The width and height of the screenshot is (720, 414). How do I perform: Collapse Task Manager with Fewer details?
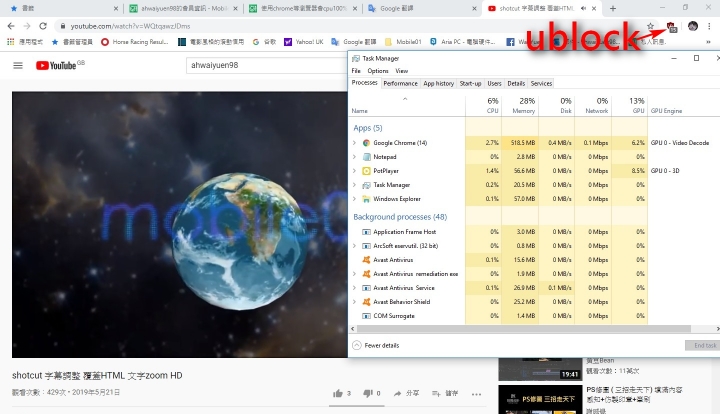coord(376,345)
